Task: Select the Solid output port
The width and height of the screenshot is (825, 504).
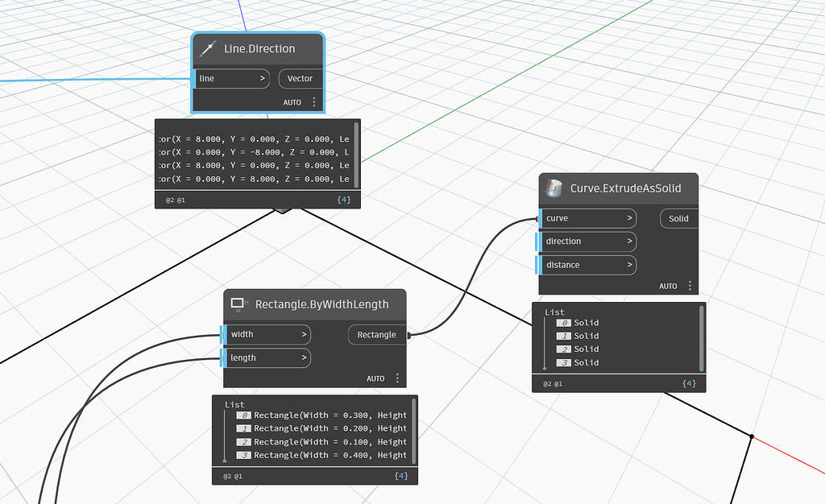Action: [678, 217]
